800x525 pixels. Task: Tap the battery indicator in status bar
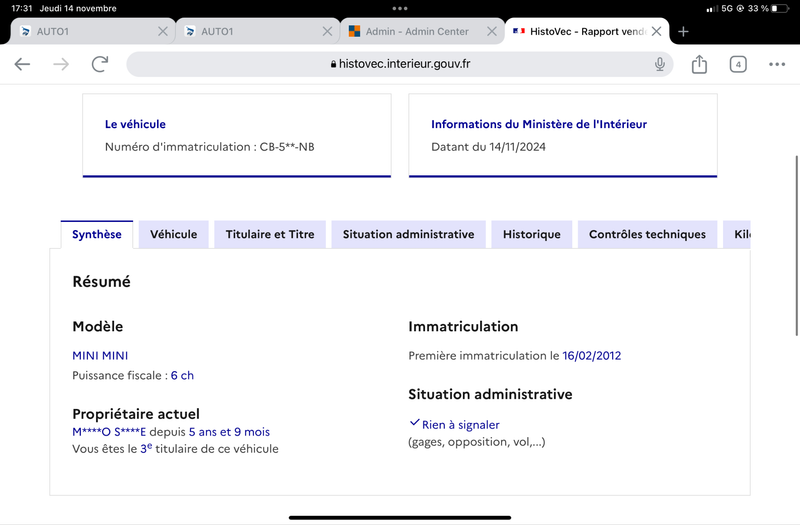coord(780,9)
